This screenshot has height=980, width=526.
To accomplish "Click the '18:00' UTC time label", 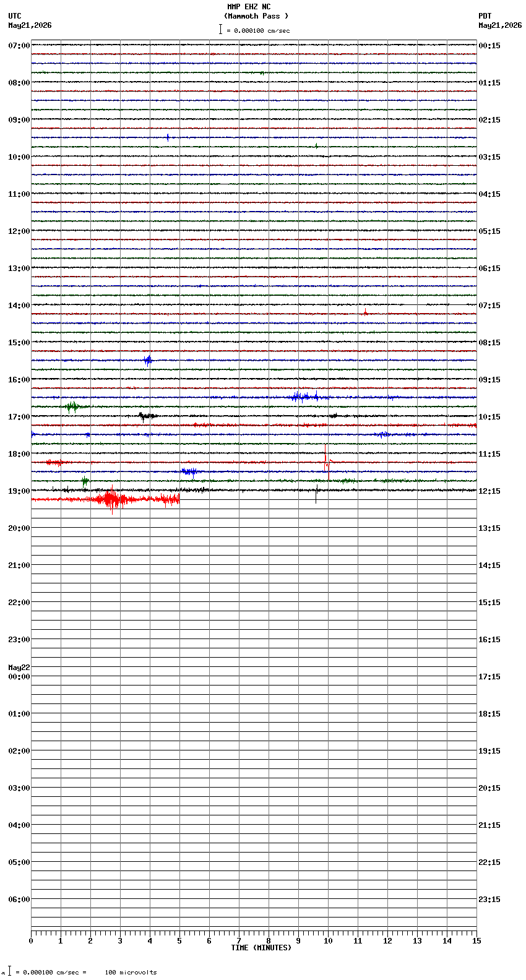I will click(x=19, y=454).
